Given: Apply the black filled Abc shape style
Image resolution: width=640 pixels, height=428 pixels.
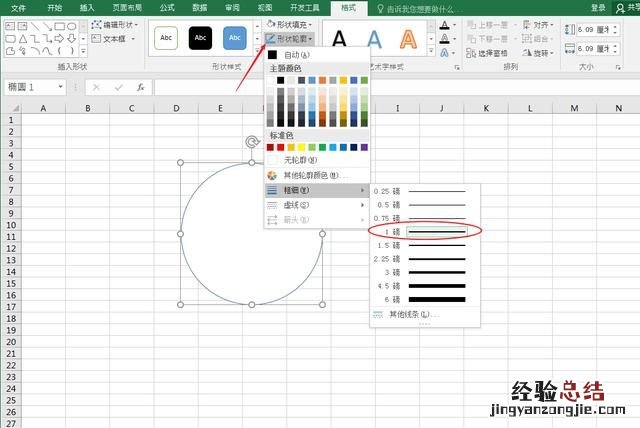Looking at the screenshot, I should (200, 38).
